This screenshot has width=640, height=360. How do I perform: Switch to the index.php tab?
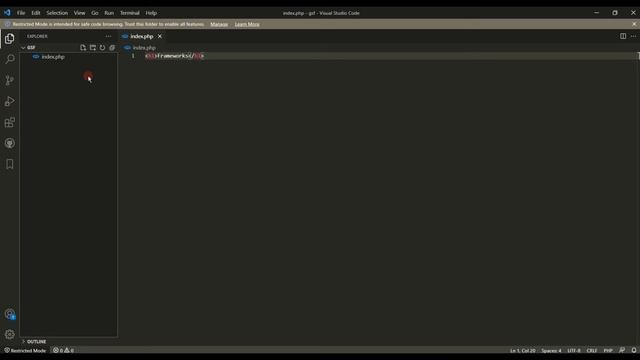click(x=142, y=36)
